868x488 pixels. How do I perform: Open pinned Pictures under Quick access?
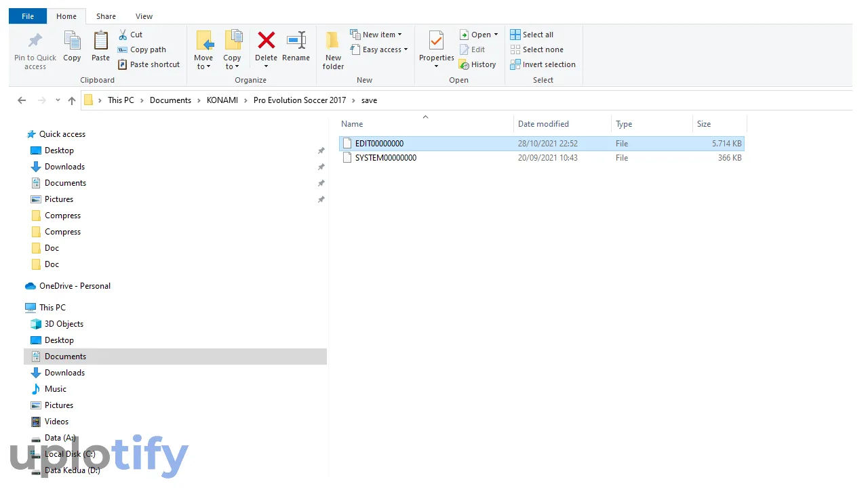pyautogui.click(x=52, y=199)
